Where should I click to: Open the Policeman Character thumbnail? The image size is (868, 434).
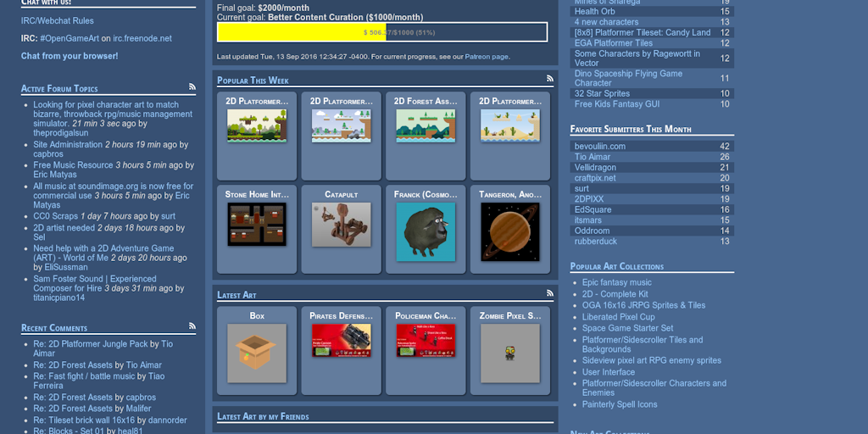click(x=426, y=341)
